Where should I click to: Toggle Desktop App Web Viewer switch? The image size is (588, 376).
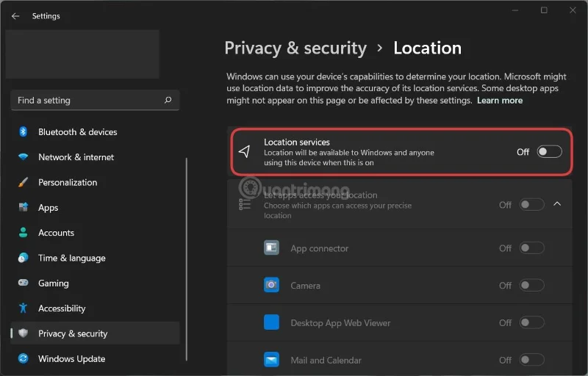pos(531,322)
